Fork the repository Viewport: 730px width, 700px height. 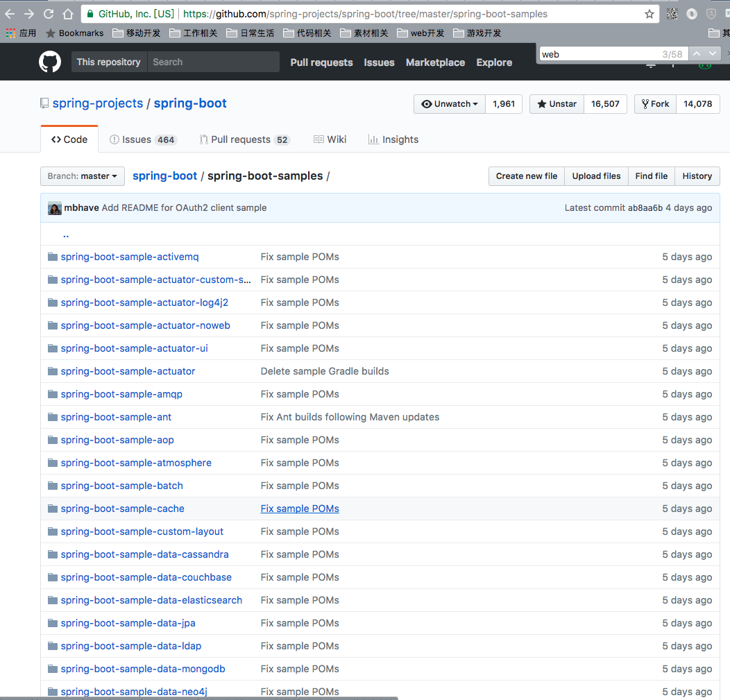pos(655,104)
